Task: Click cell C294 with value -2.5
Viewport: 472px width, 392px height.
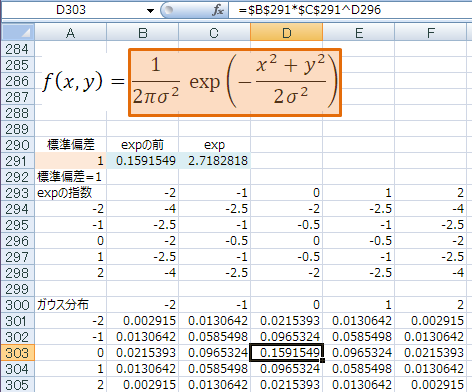Action: click(x=214, y=209)
